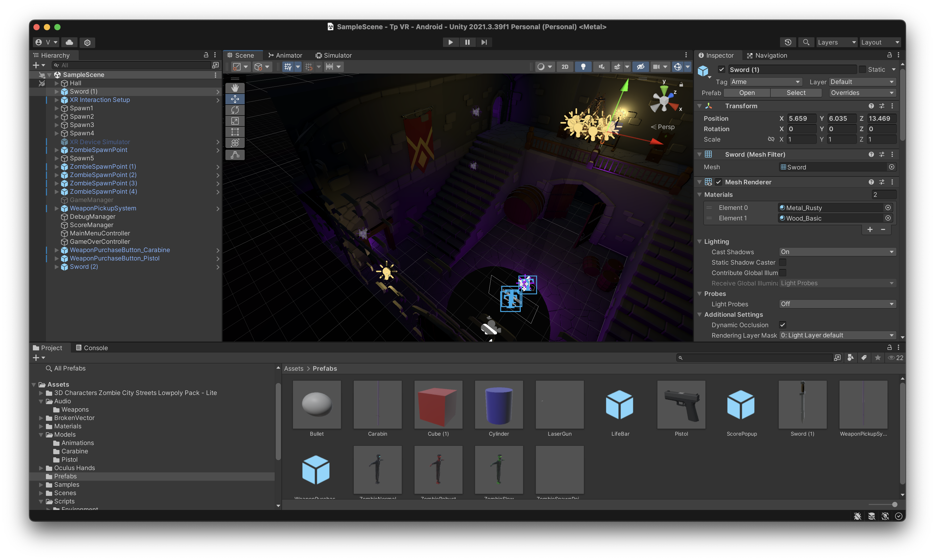This screenshot has width=935, height=560.
Task: Toggle 2D view mode in Scene view
Action: [565, 66]
